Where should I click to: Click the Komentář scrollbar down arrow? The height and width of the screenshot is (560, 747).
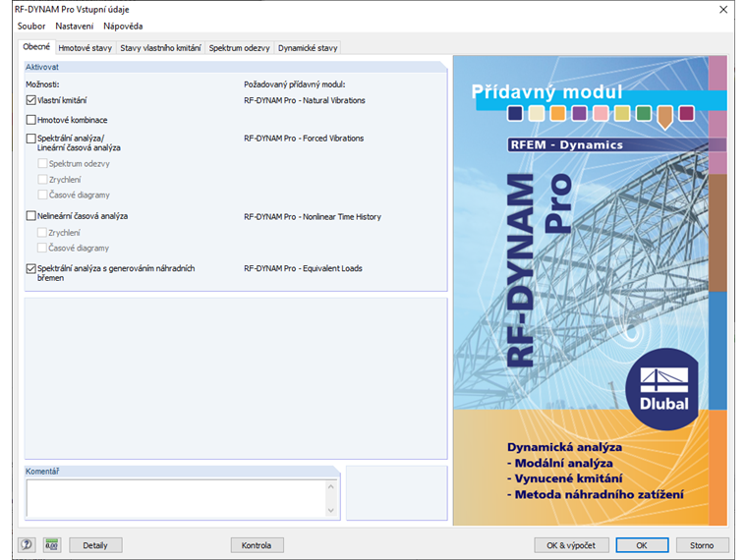tap(331, 511)
